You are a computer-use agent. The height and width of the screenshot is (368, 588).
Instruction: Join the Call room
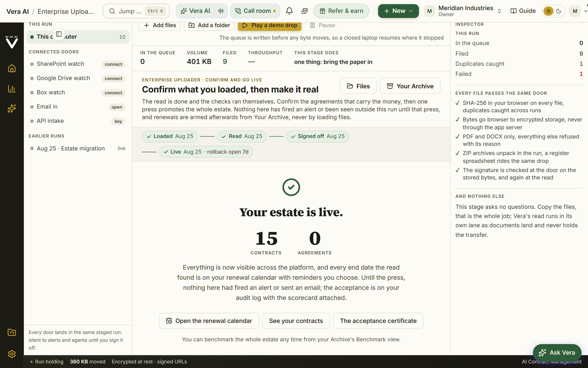tap(255, 11)
